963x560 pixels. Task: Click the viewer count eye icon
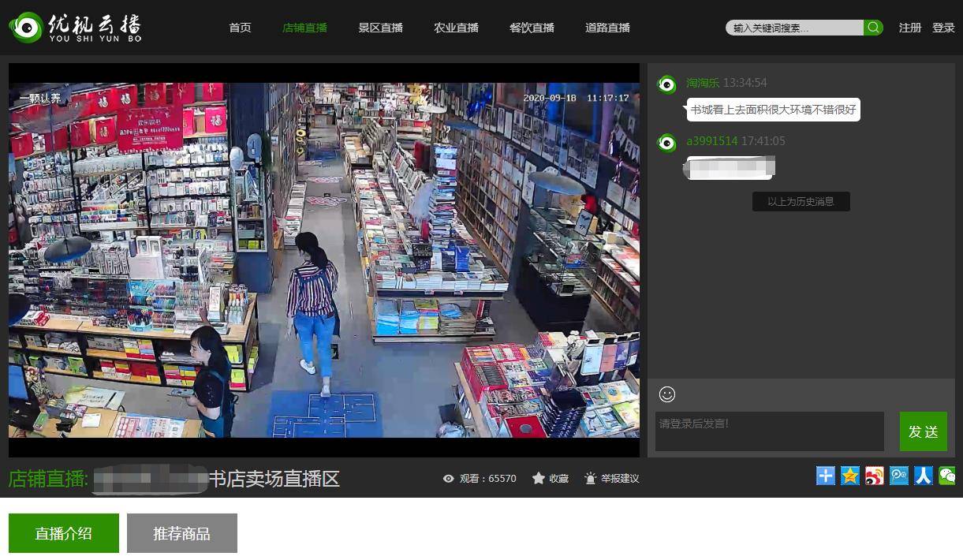pos(448,478)
